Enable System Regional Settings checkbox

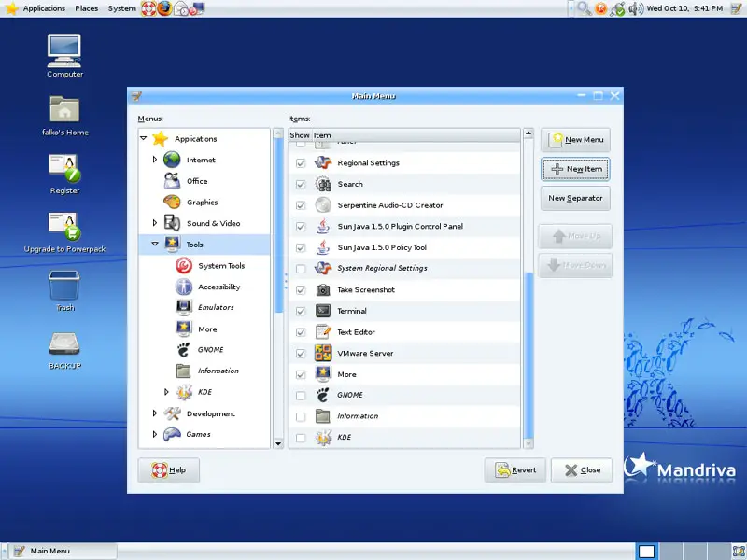click(x=301, y=269)
